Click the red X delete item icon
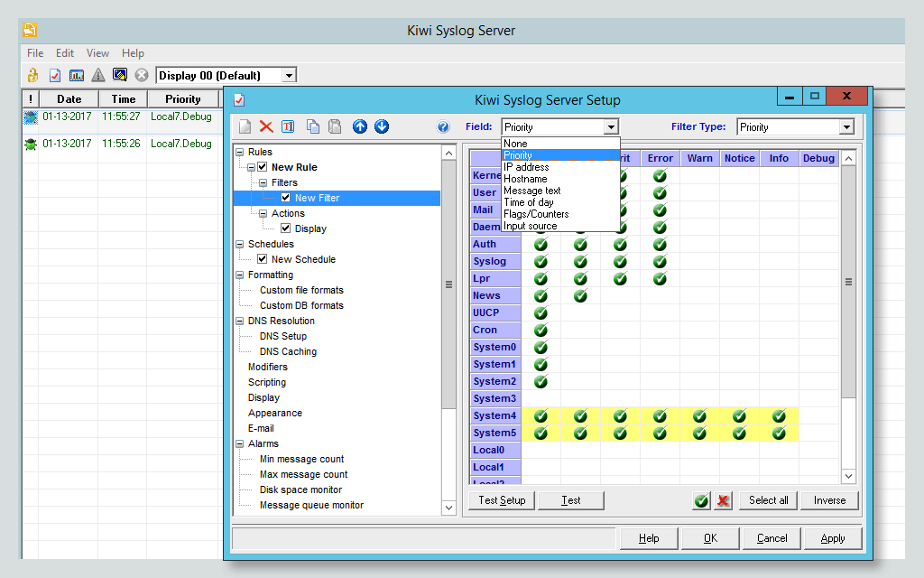 [266, 126]
